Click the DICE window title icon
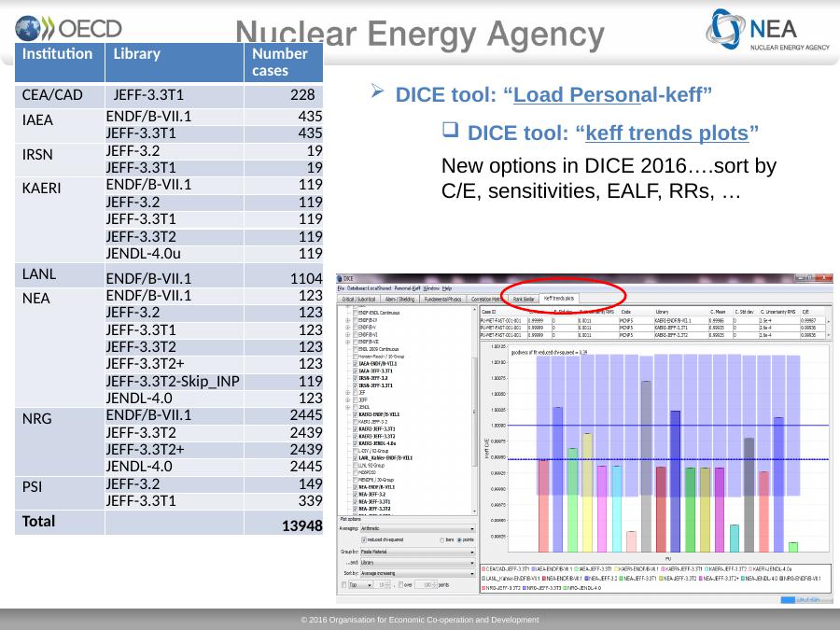Image resolution: width=840 pixels, height=630 pixels. (340, 277)
